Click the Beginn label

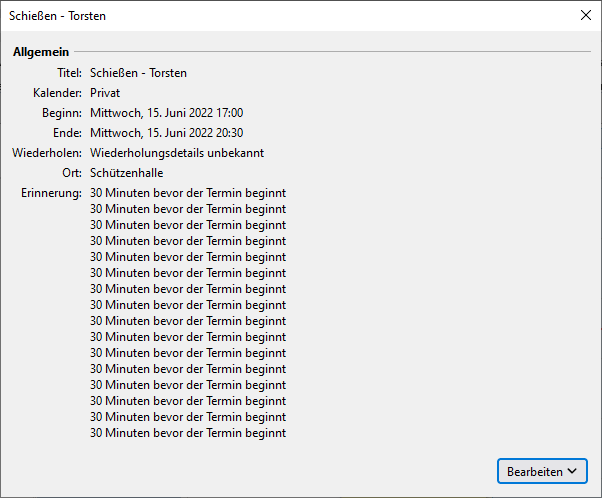pos(61,113)
